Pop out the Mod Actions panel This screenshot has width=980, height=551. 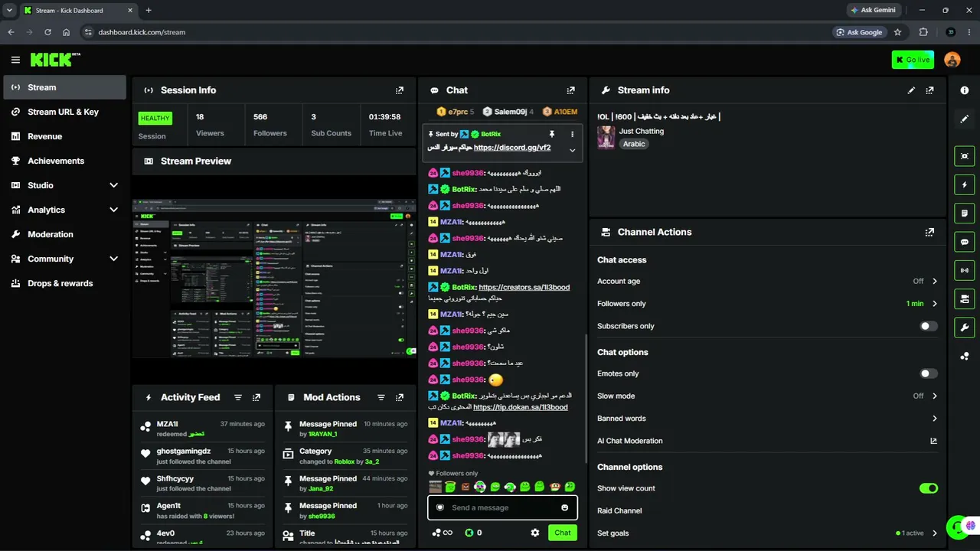[400, 398]
